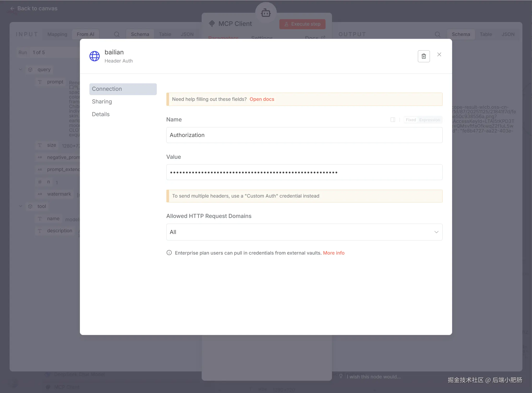Open Allowed HTTP Request Domains dropdown
Image resolution: width=532 pixels, height=393 pixels.
[x=304, y=232]
